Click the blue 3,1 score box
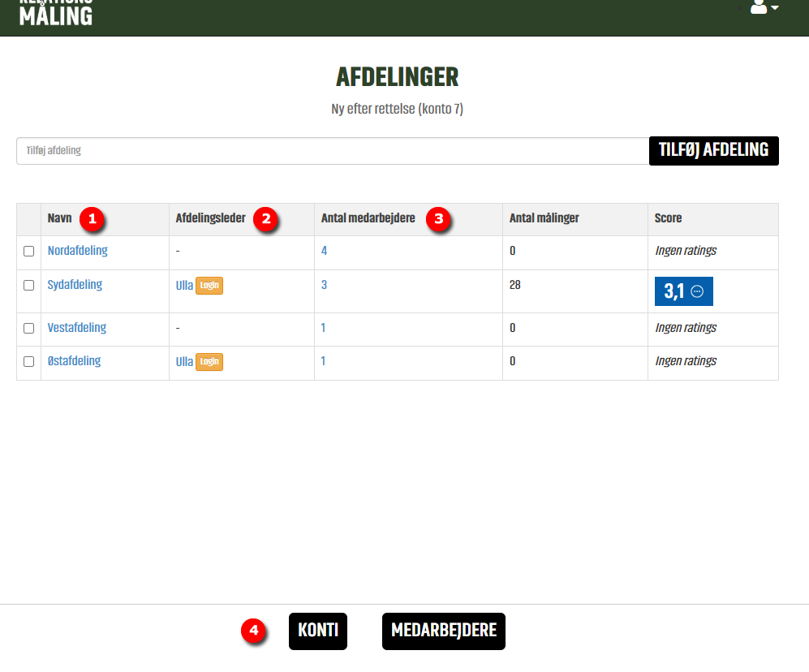The image size is (809, 672). 675,292
